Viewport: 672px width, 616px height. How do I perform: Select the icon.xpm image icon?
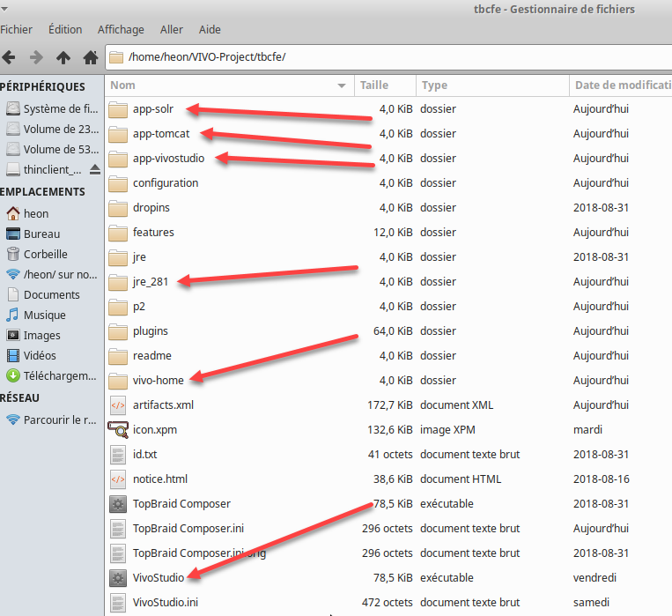coord(118,430)
